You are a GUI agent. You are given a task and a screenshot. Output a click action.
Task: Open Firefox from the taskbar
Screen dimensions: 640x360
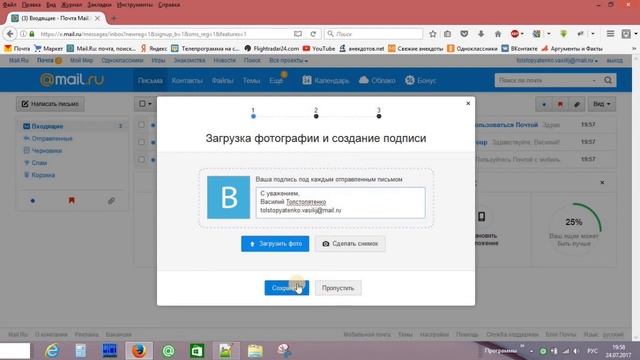(x=139, y=351)
